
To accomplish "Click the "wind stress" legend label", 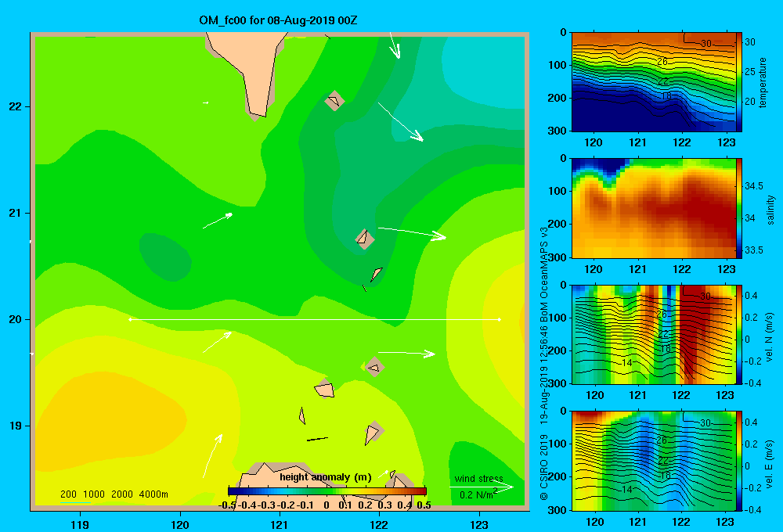I will 478,479.
